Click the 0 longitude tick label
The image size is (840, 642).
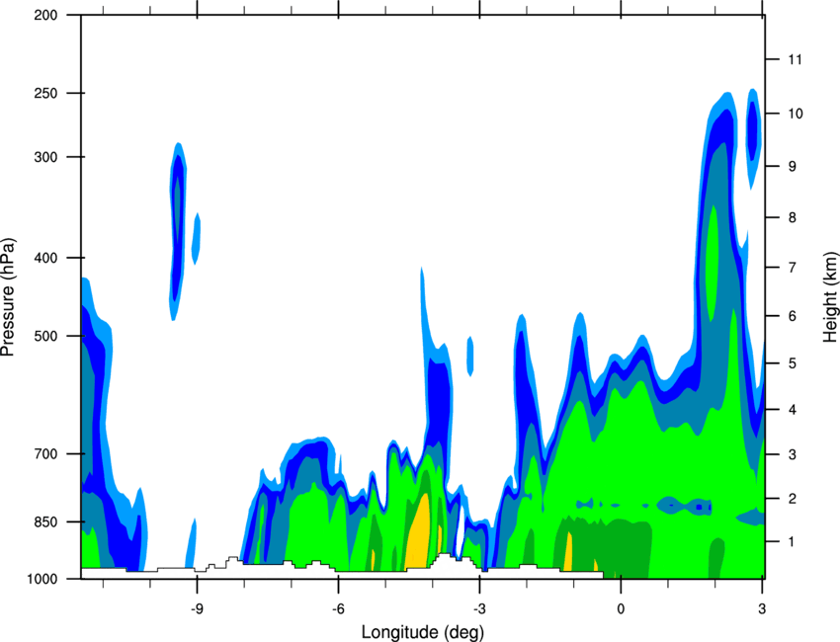(621, 609)
